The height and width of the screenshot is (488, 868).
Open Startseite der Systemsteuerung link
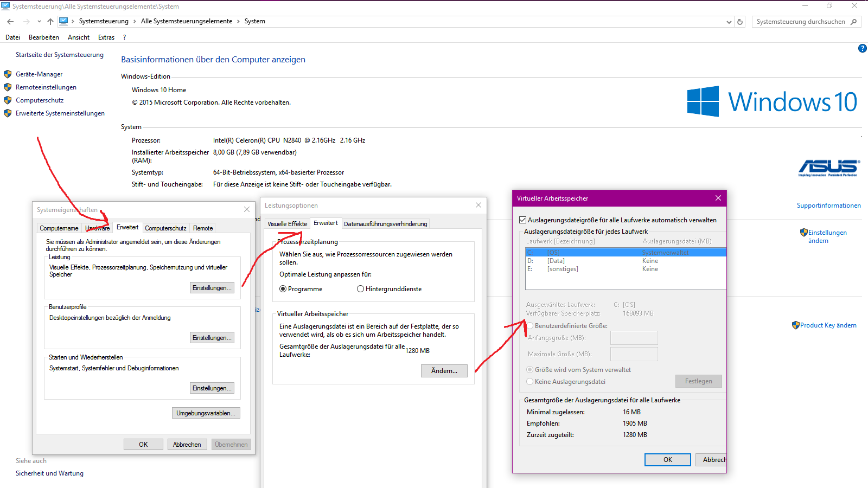tap(60, 55)
